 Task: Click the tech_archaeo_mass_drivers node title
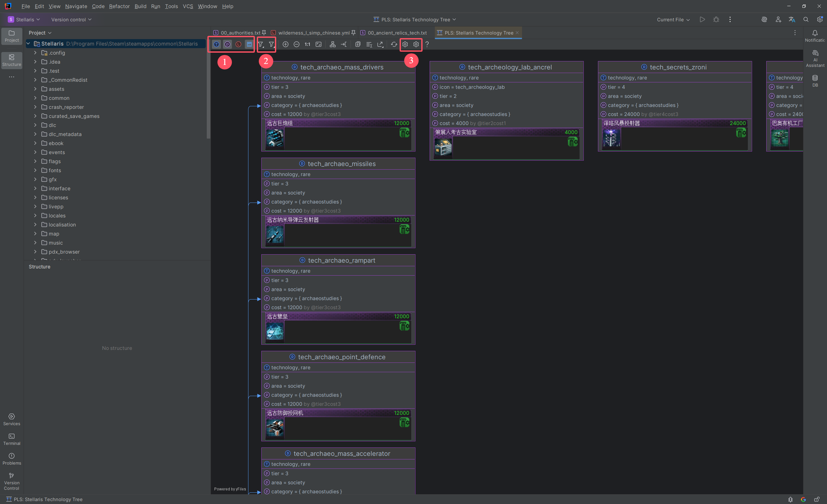coord(342,67)
